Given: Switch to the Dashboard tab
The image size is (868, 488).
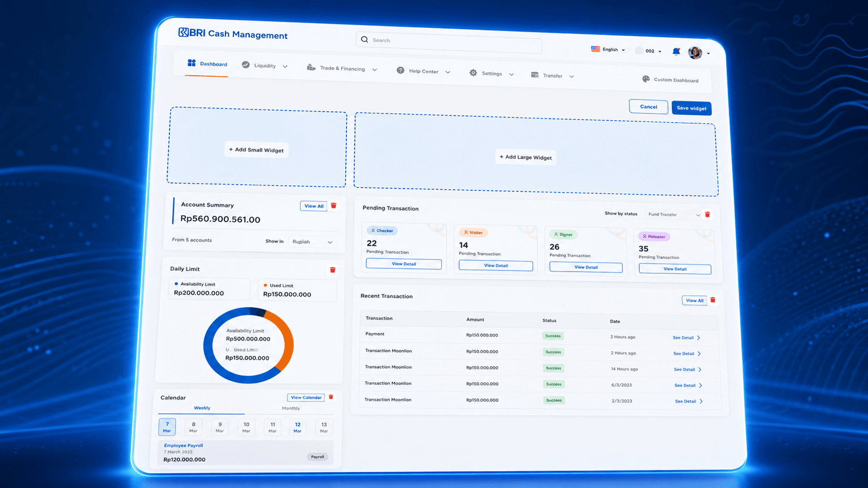Looking at the screenshot, I should (207, 64).
